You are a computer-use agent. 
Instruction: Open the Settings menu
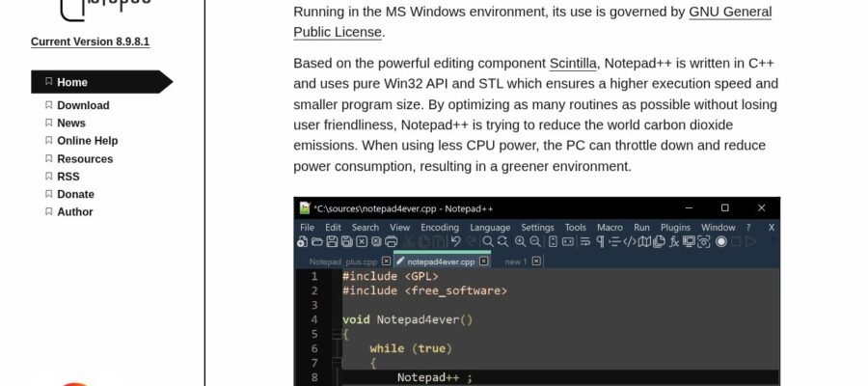point(537,228)
